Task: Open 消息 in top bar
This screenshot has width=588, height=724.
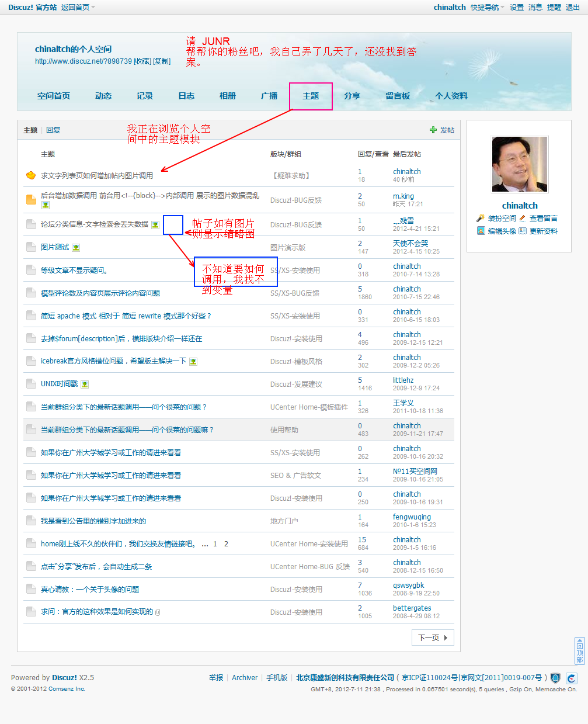Action: coord(535,8)
